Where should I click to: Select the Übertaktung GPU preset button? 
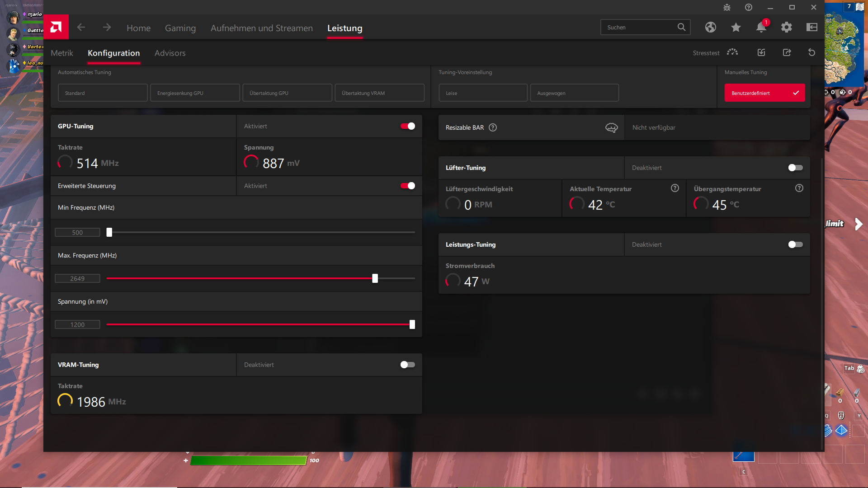(x=287, y=93)
